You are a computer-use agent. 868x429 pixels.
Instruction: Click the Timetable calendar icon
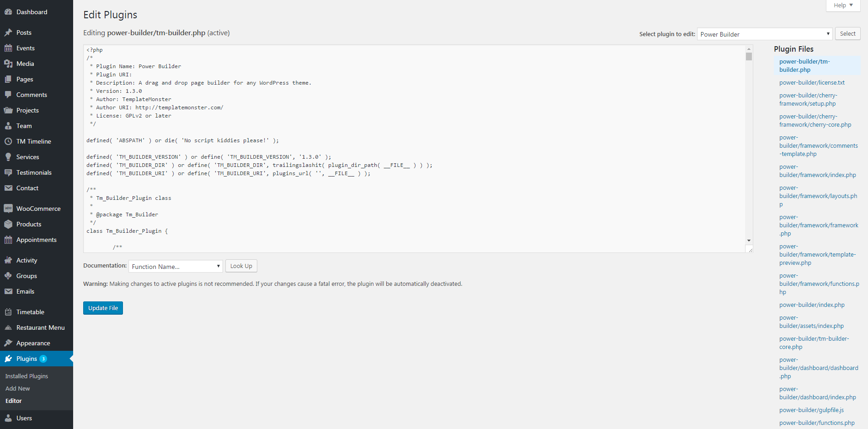pos(8,312)
